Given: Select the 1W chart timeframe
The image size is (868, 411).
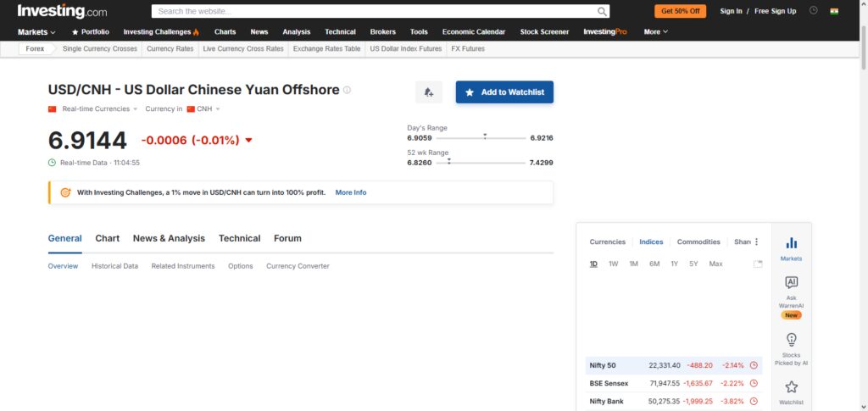Looking at the screenshot, I should [613, 264].
